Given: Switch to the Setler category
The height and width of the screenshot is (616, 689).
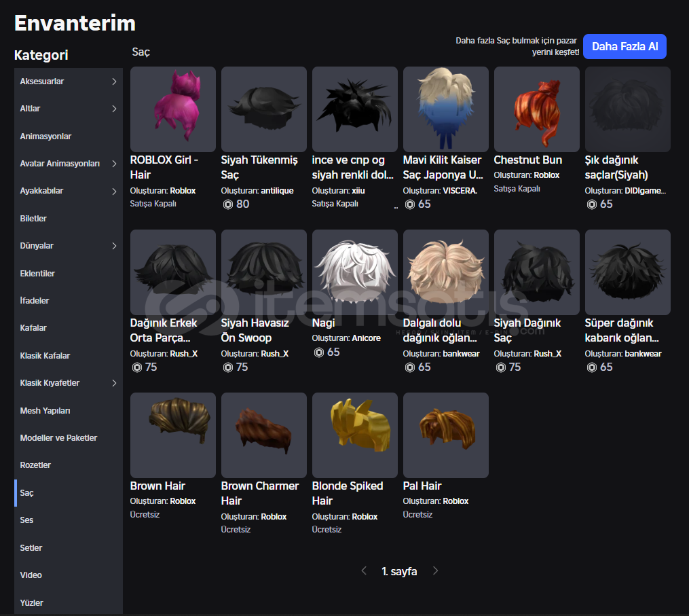Looking at the screenshot, I should pos(69,548).
